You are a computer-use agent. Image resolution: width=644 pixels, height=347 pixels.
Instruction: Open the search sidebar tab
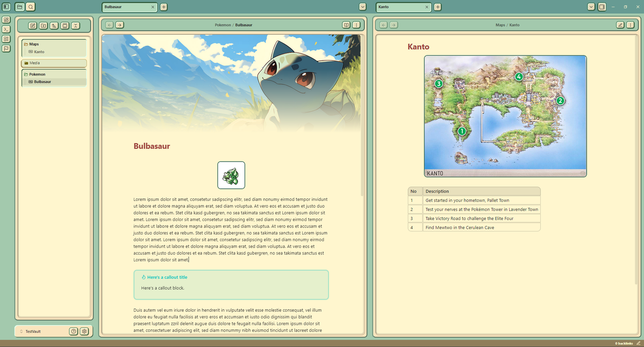pyautogui.click(x=30, y=7)
